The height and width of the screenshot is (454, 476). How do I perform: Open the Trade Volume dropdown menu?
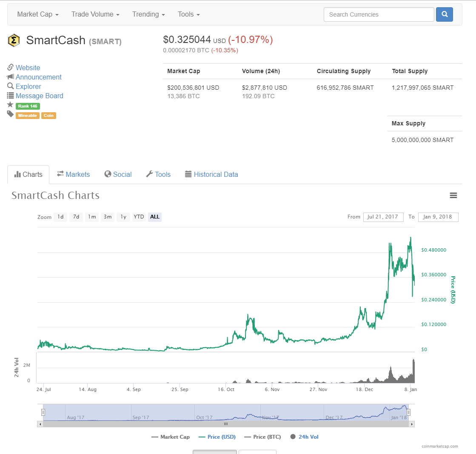click(x=95, y=14)
